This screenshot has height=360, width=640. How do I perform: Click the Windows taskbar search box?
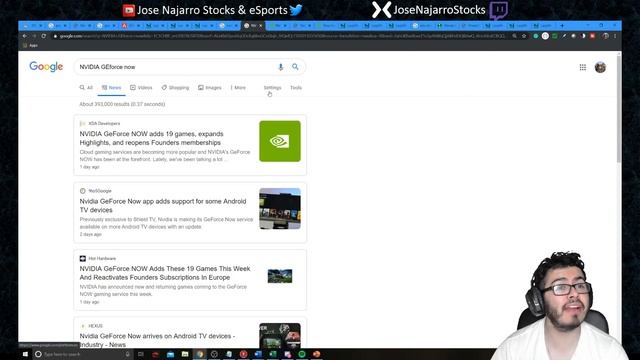(x=83, y=354)
